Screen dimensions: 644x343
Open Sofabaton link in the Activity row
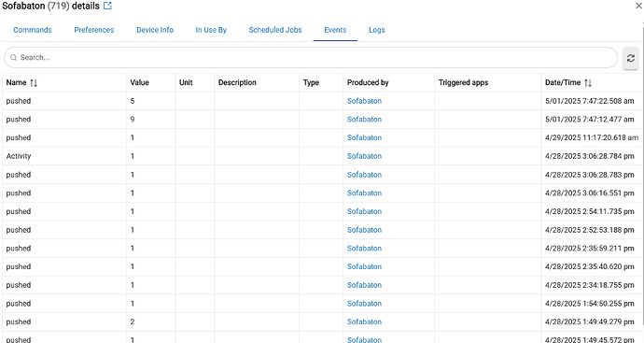click(x=364, y=156)
